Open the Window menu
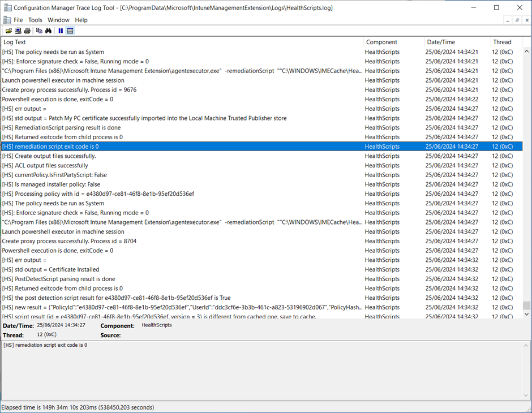 (58, 19)
